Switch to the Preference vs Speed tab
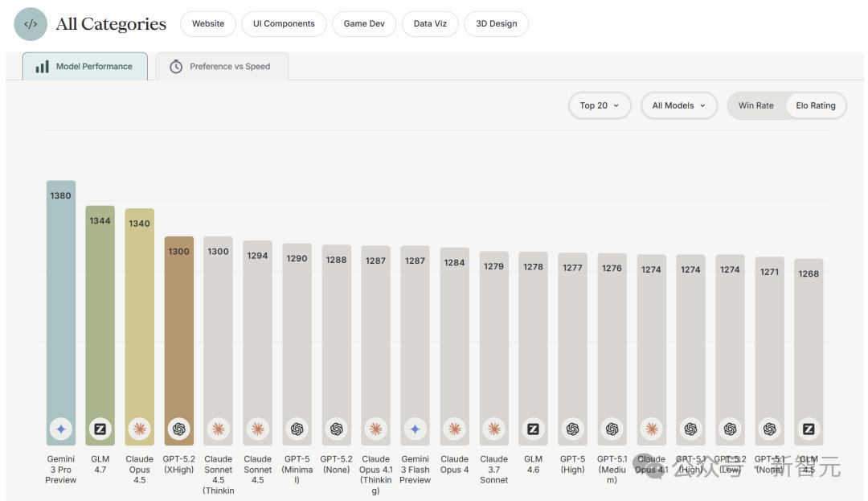Image resolution: width=868 pixels, height=501 pixels. coord(222,67)
